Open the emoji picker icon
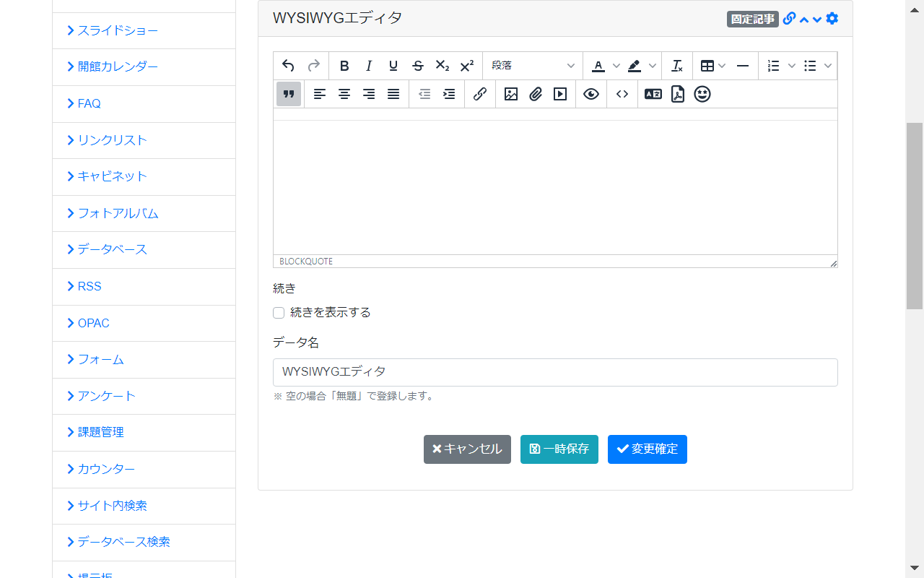 (702, 94)
